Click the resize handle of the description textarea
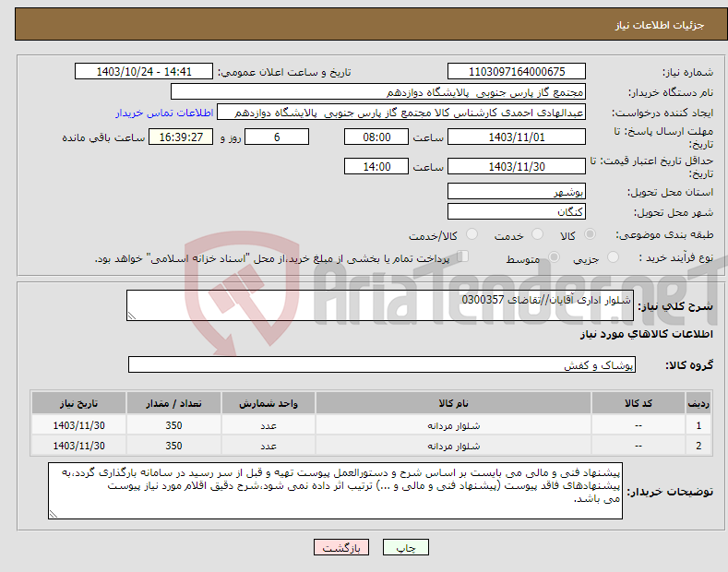 point(132,316)
